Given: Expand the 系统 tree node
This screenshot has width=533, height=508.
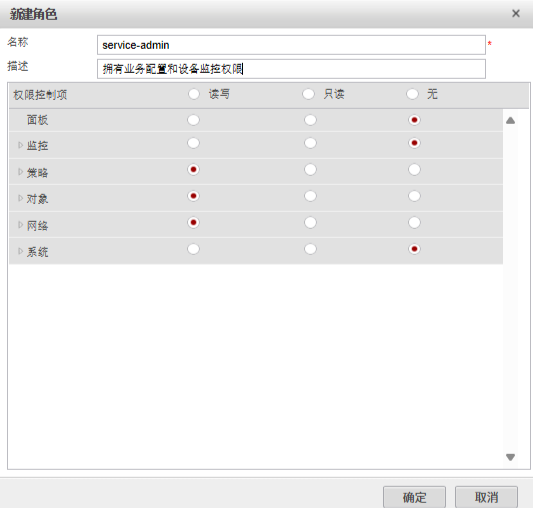Looking at the screenshot, I should coord(20,251).
